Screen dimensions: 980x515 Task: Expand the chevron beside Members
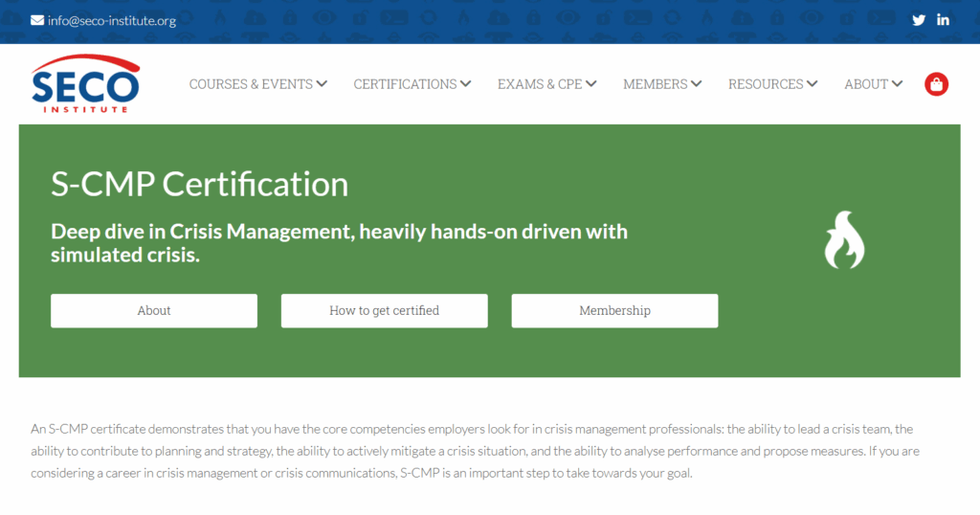[x=697, y=83]
